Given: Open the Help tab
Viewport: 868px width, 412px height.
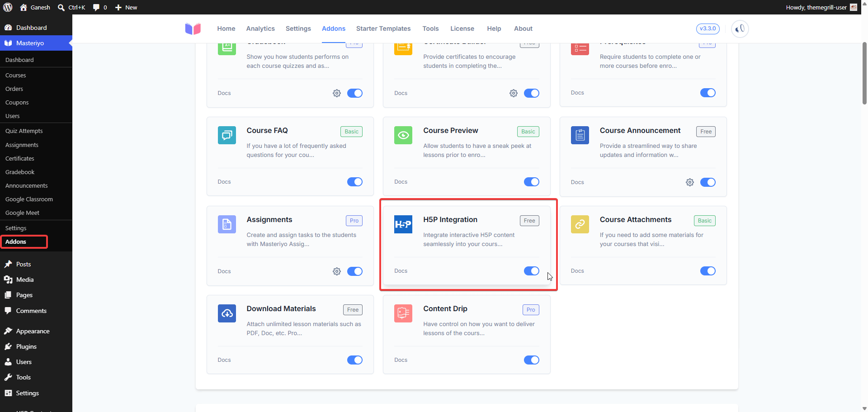Looking at the screenshot, I should (x=494, y=28).
